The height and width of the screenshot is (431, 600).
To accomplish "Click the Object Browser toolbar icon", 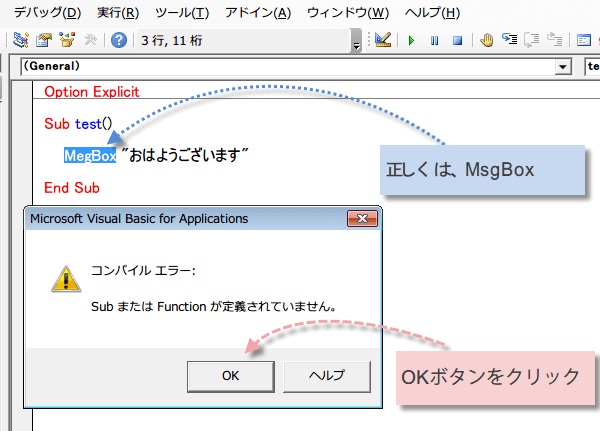I will pos(67,40).
